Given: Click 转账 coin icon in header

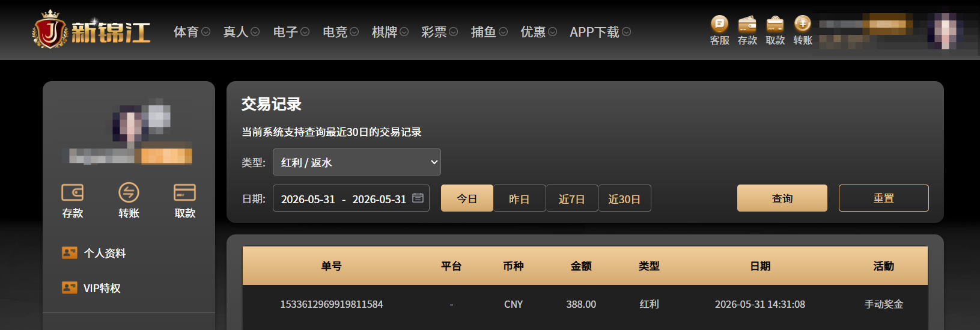Looking at the screenshot, I should coord(803,23).
